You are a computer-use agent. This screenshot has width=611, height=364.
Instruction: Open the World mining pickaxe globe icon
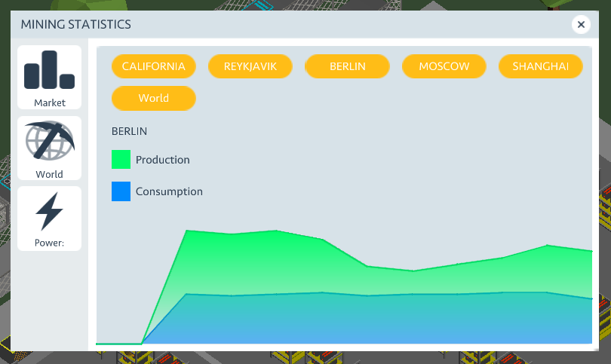(50, 140)
